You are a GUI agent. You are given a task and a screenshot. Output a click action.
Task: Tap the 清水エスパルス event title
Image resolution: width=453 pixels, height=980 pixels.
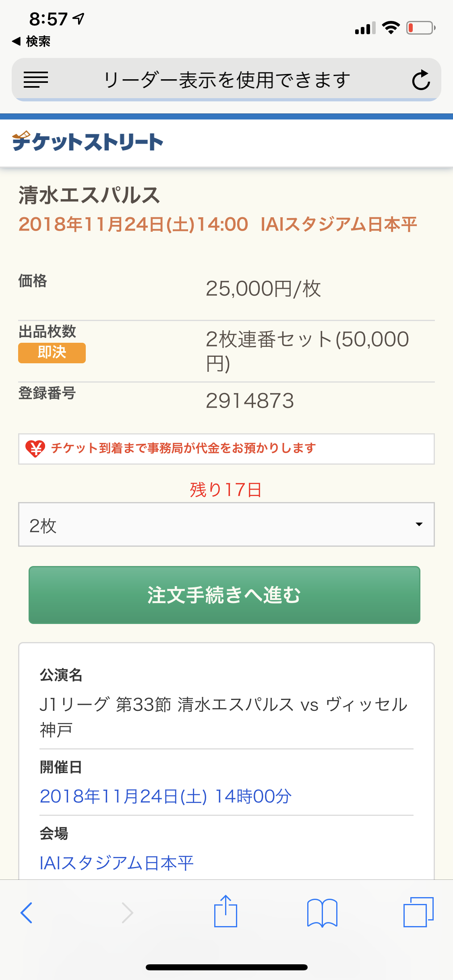(89, 196)
